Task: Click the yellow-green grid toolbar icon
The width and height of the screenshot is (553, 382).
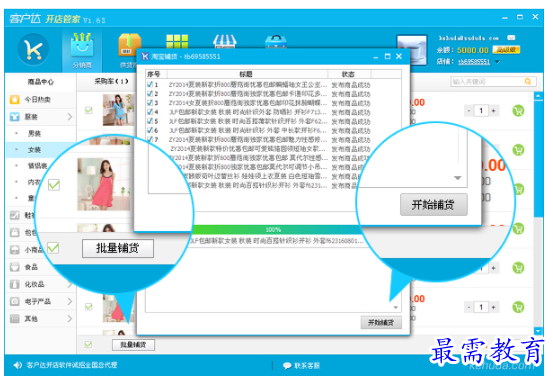Action: pos(177,42)
